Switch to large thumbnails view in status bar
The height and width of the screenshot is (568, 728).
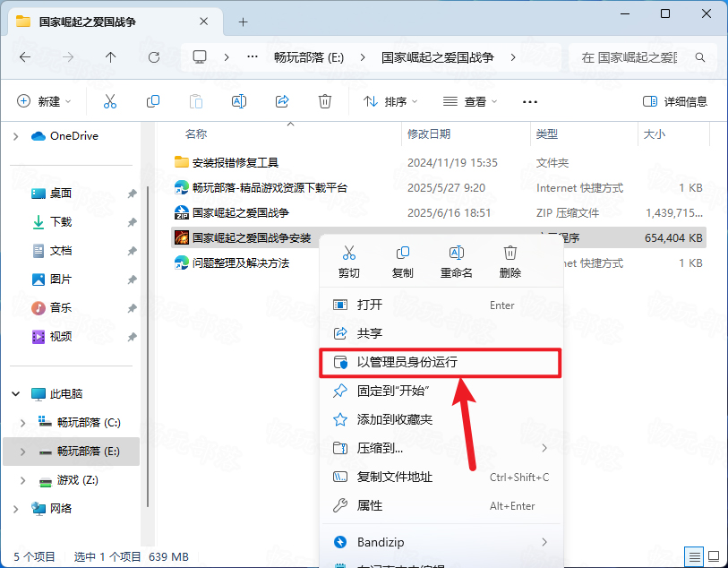pos(713,556)
